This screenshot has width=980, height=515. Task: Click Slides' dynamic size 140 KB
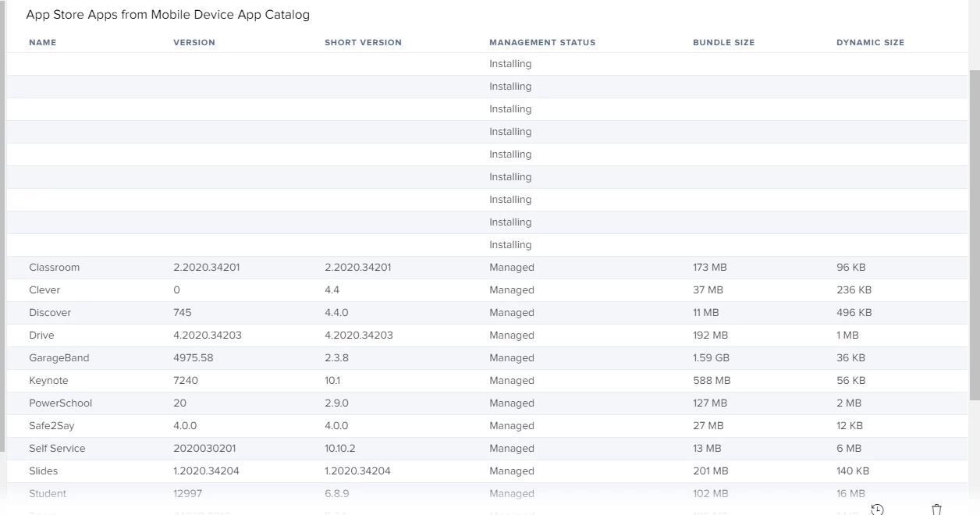(x=853, y=471)
